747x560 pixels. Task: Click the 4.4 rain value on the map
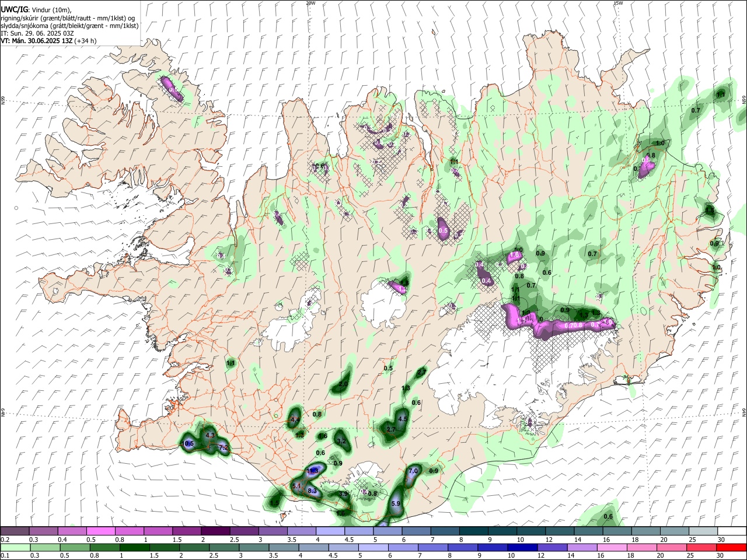point(295,419)
